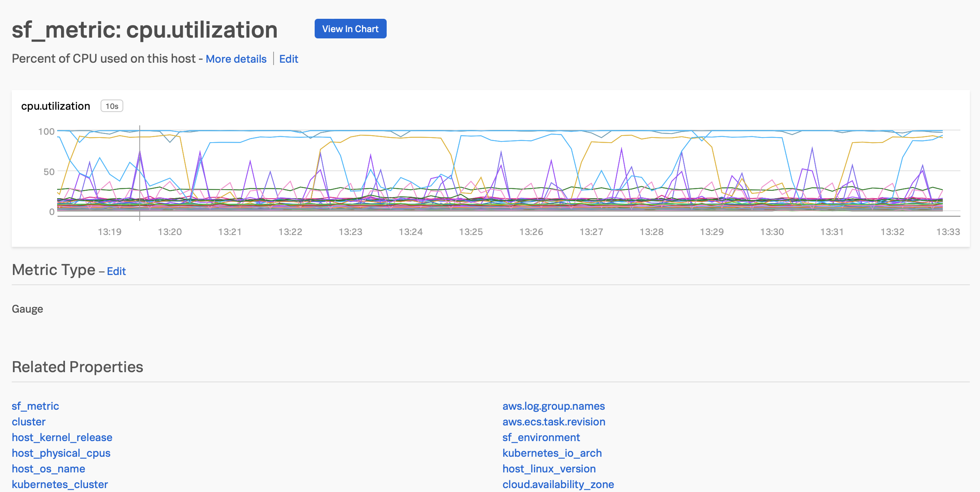The image size is (980, 492).
Task: Click the 13:20 time axis label
Action: coord(170,232)
